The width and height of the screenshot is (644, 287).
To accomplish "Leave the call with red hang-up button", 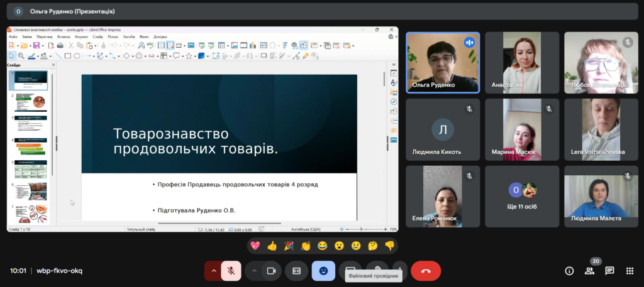I will coord(426,271).
